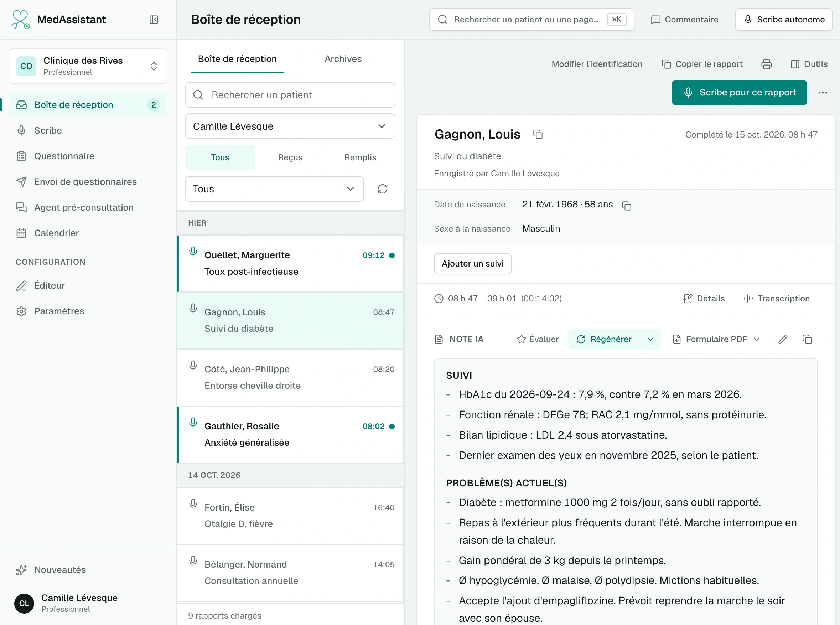840x625 pixels.
Task: Open the Détails view
Action: coord(704,299)
